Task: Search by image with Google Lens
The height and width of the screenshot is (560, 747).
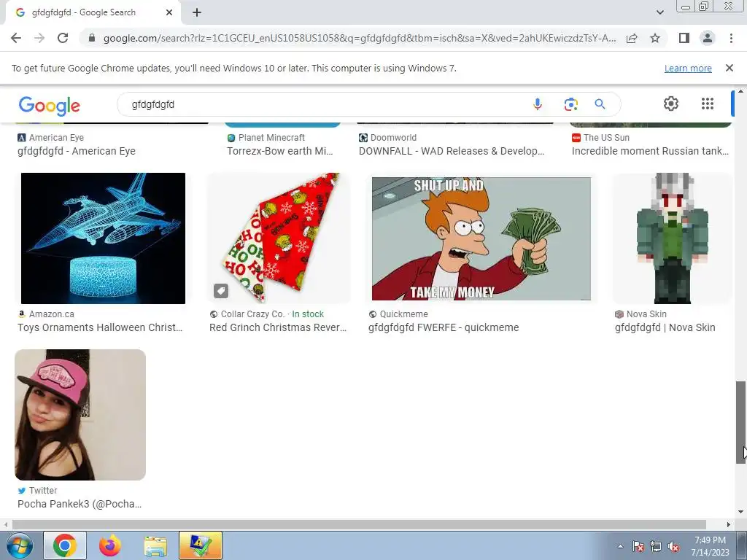Action: point(570,104)
